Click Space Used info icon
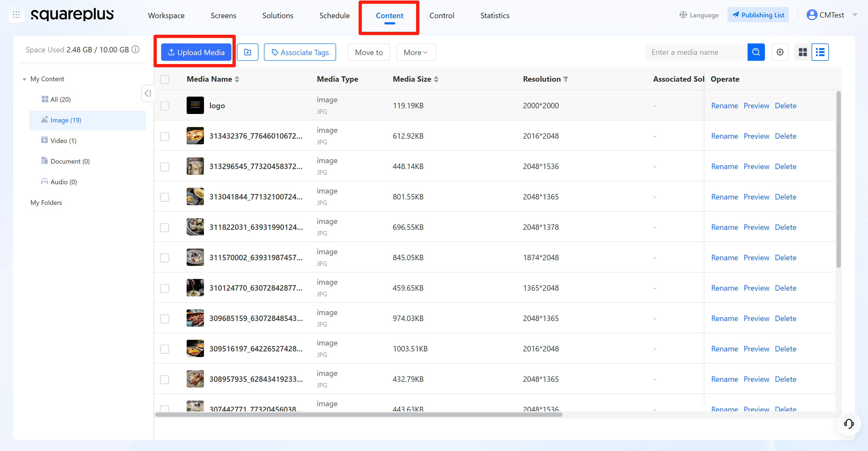 pos(135,50)
